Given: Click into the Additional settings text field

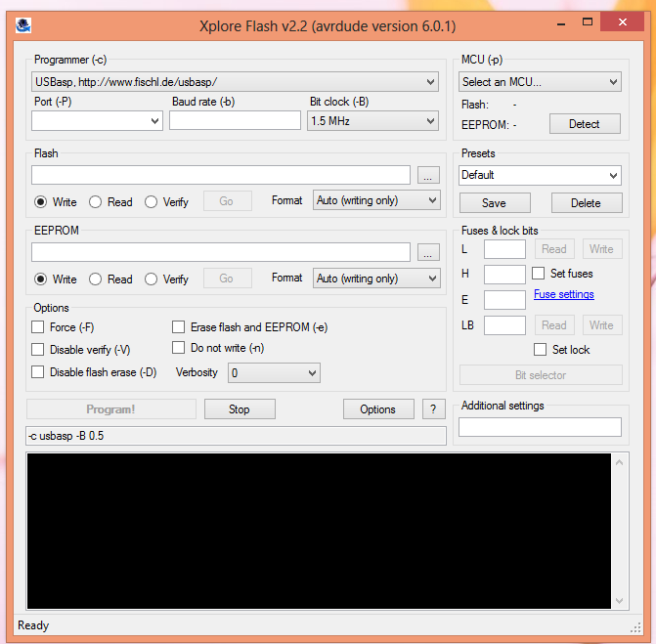Looking at the screenshot, I should pos(540,427).
